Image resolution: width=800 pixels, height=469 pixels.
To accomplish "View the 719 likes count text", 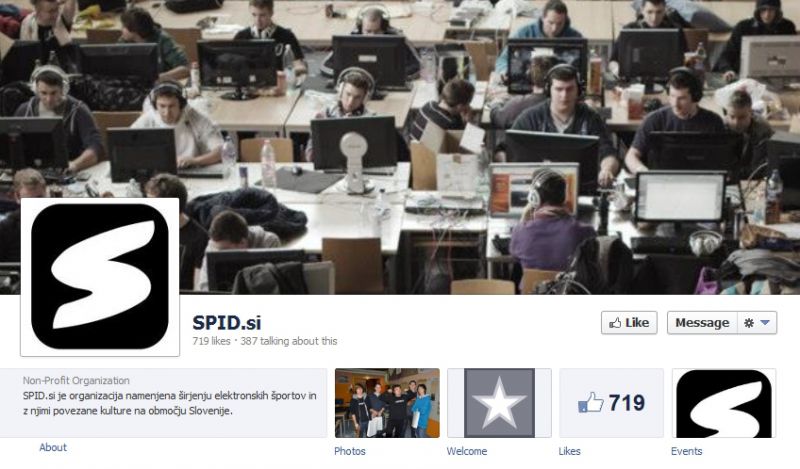I will (x=211, y=341).
